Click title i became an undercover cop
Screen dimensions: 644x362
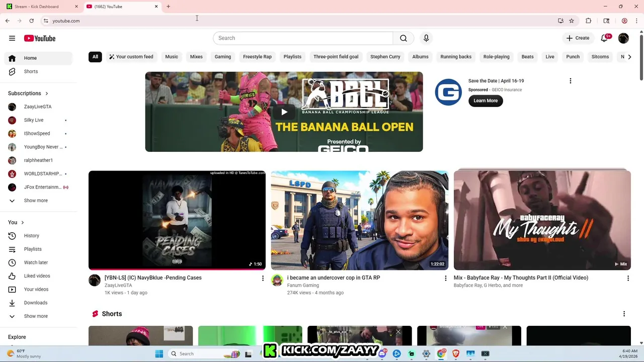[x=334, y=278]
